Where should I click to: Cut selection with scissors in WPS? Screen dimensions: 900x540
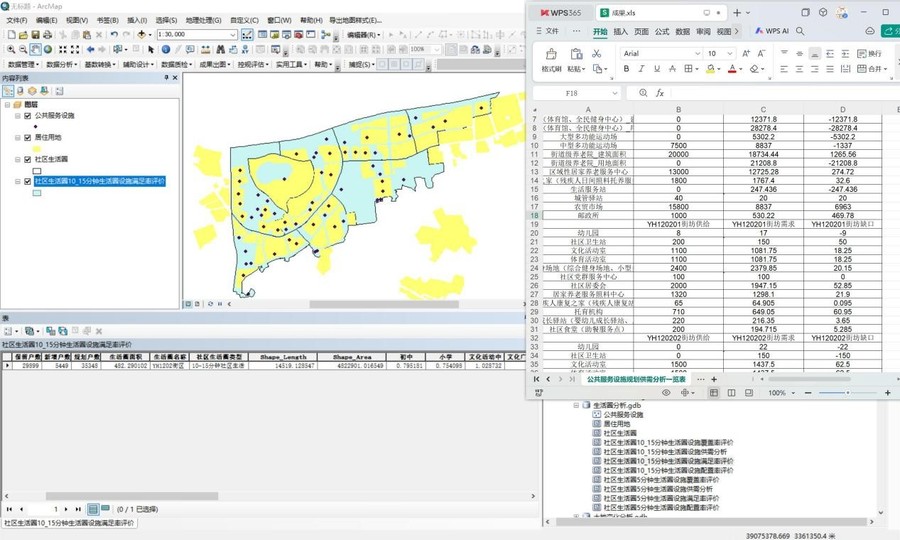pos(597,53)
